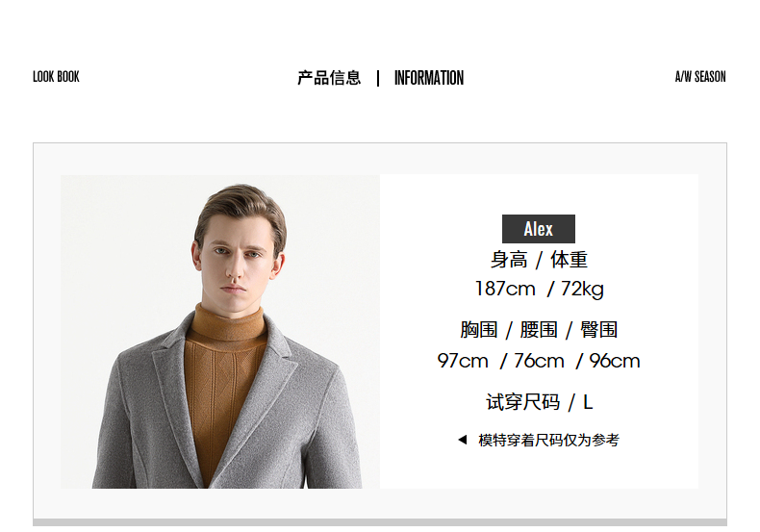
Task: Click the LOOK BOOK label
Action: [x=56, y=77]
